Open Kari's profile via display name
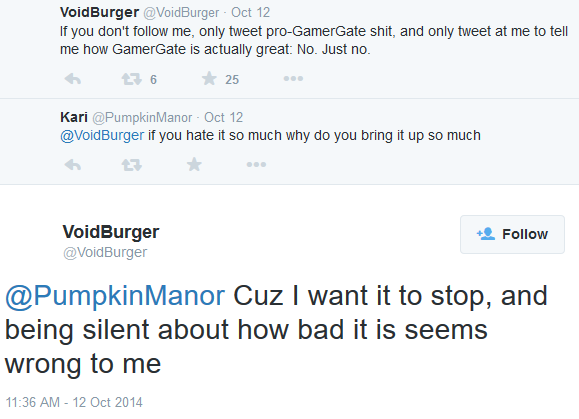579x419 pixels. [74, 117]
